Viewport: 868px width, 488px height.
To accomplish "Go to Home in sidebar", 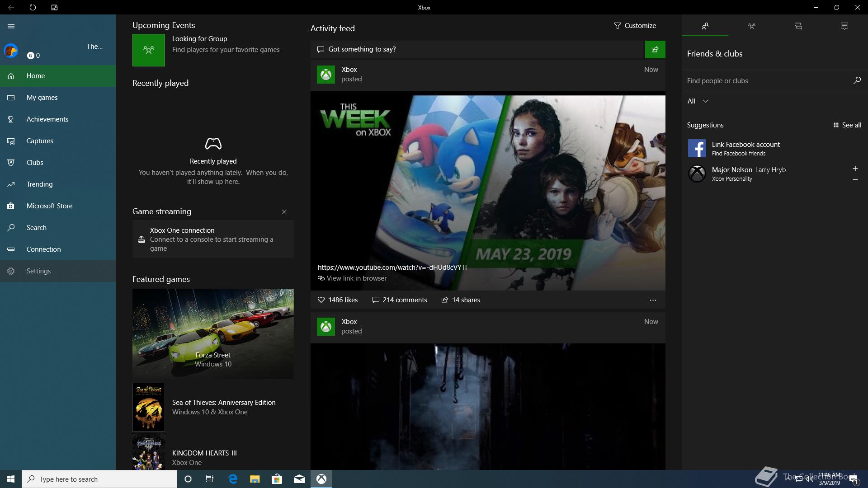I will pos(58,76).
